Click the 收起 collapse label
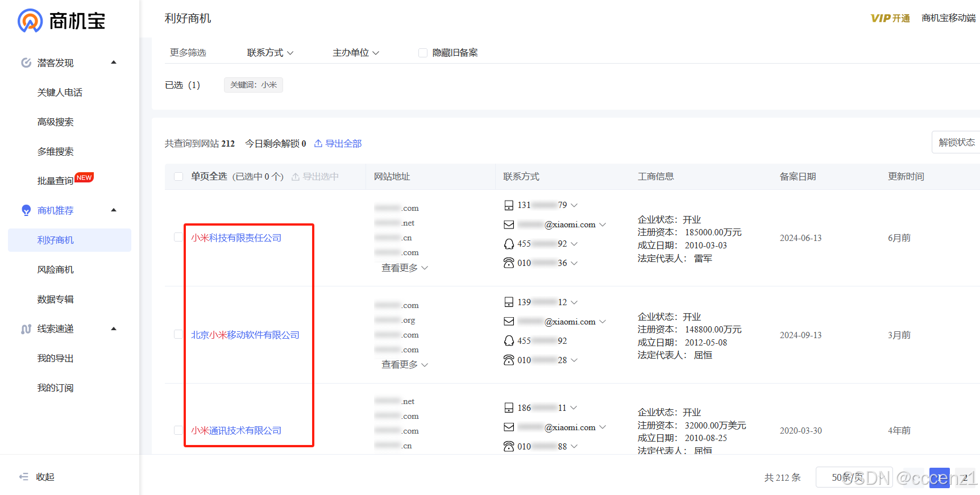This screenshot has height=495, width=980. (x=45, y=477)
